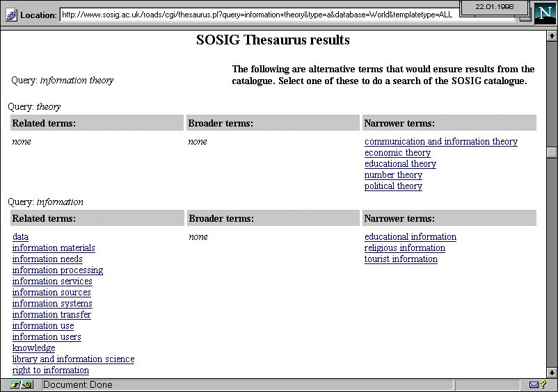Image resolution: width=558 pixels, height=392 pixels.
Task: Open the educational information link
Action: 410,237
